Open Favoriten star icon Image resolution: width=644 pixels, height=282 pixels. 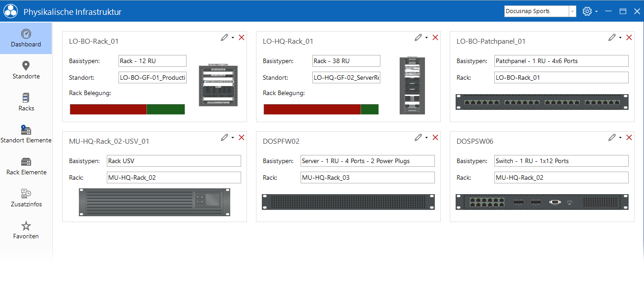coord(26,226)
